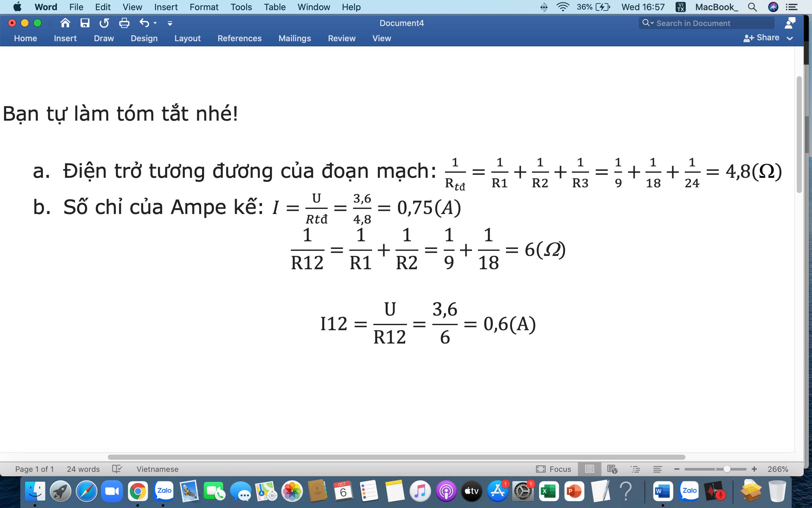
Task: Print the document via printer icon
Action: (124, 23)
